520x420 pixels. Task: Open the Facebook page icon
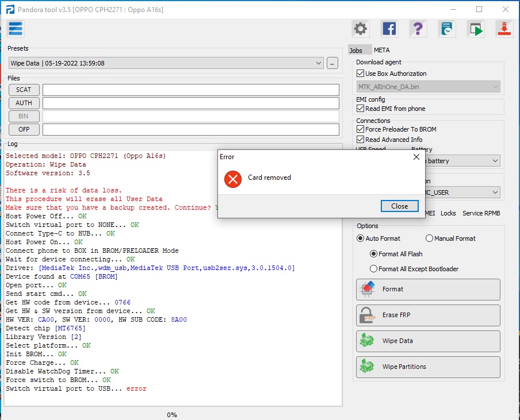pyautogui.click(x=389, y=29)
